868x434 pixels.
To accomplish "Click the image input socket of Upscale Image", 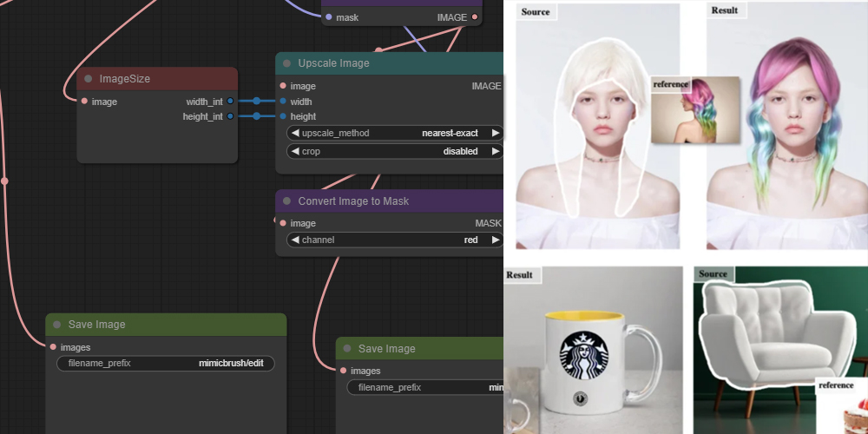I will pyautogui.click(x=283, y=86).
